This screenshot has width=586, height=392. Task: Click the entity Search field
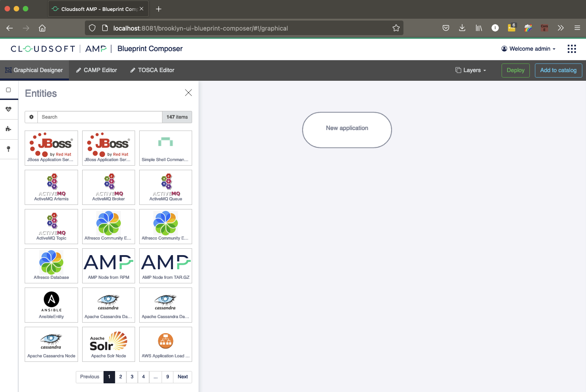click(x=100, y=117)
